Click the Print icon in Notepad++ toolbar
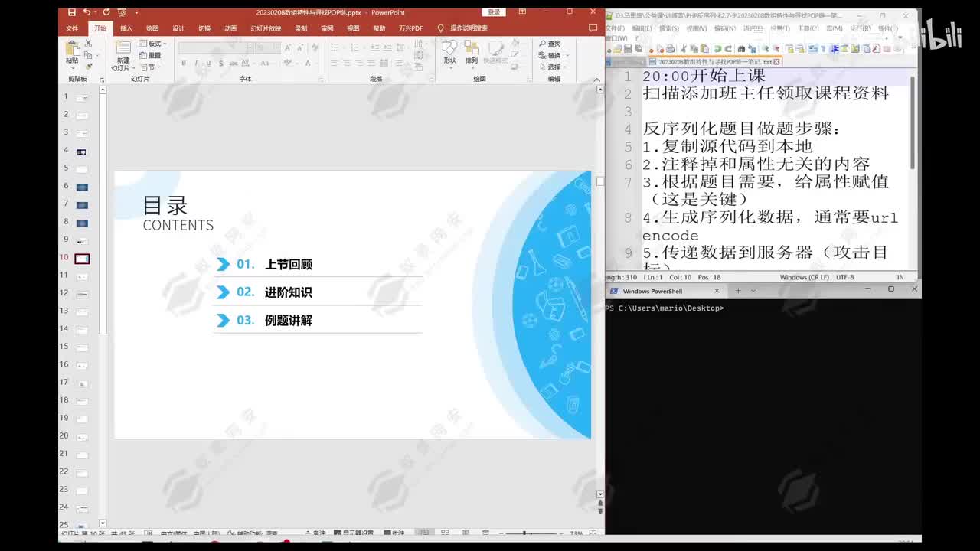This screenshot has height=551, width=980. click(x=670, y=48)
